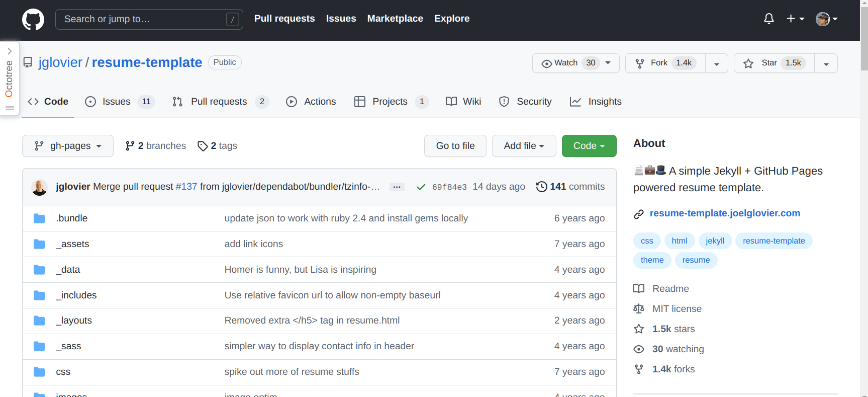Open the css folder
The width and height of the screenshot is (868, 397).
[x=63, y=372]
